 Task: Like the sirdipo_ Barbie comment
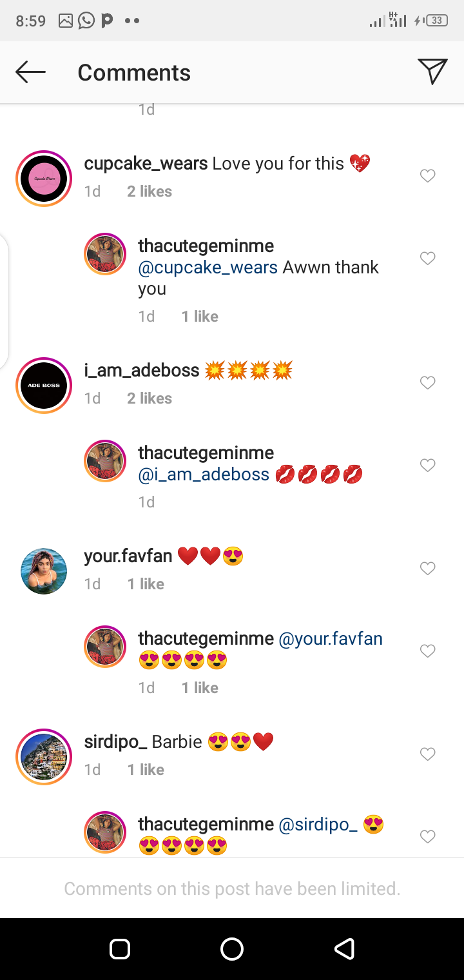(x=428, y=754)
